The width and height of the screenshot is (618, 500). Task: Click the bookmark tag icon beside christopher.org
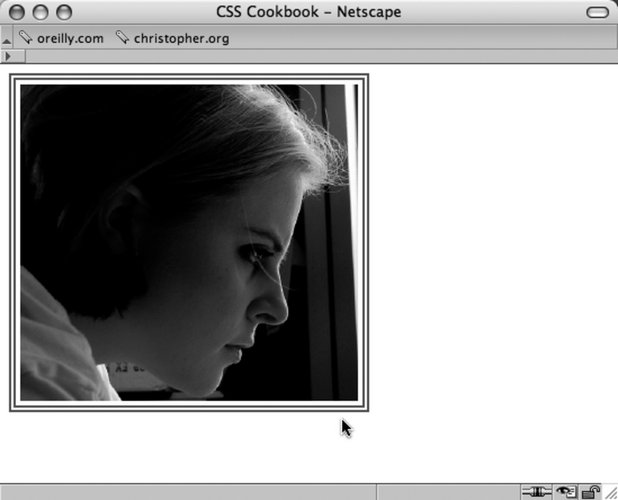[122, 38]
